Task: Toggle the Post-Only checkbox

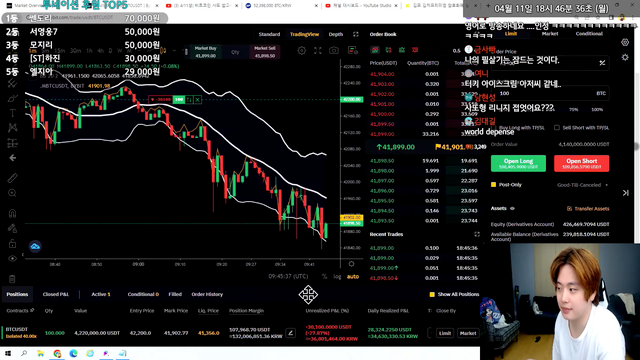Action: 493,184
